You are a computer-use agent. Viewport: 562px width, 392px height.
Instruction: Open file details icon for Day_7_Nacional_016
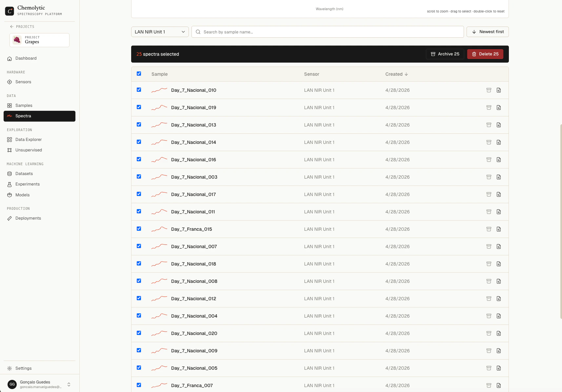tap(499, 160)
